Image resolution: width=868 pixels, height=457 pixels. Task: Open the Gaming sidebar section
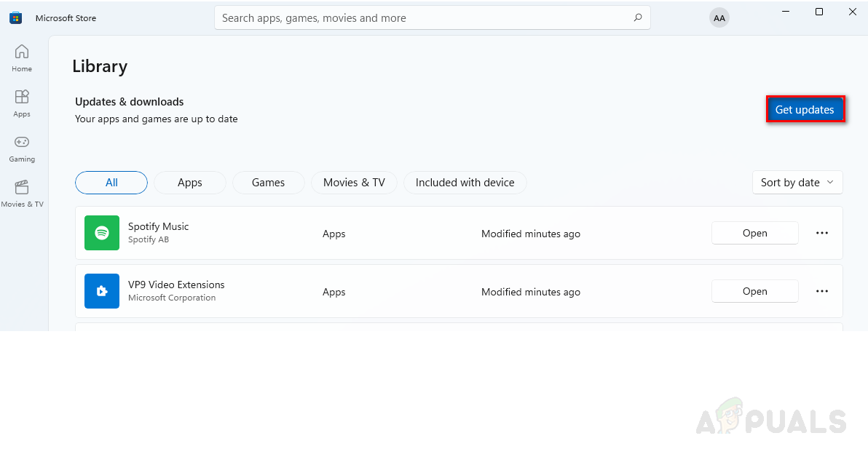(22, 143)
